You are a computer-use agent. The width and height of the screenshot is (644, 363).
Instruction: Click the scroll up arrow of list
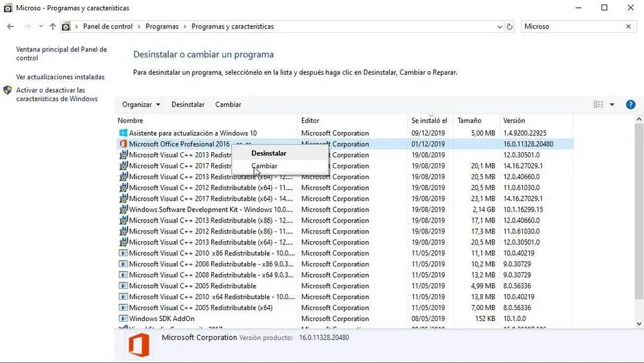pos(639,119)
